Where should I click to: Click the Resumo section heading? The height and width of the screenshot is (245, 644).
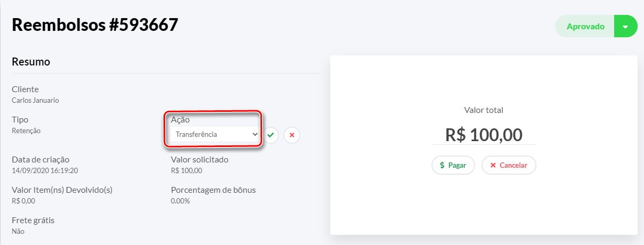[31, 62]
